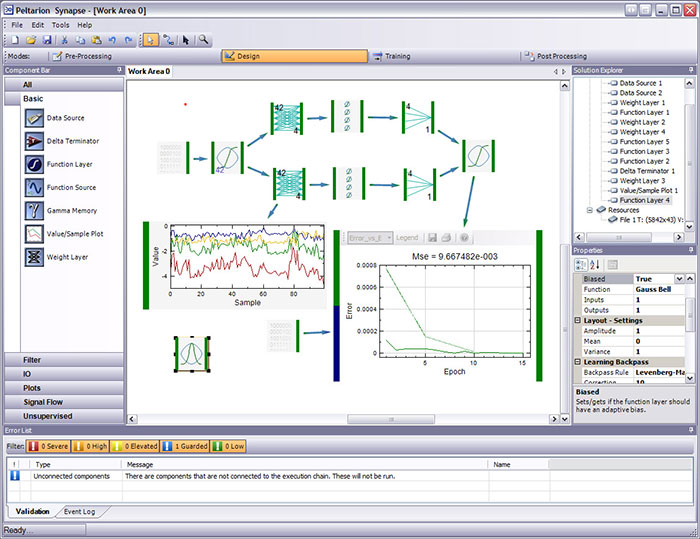Click the Undo arrow in toolbar
The height and width of the screenshot is (539, 700).
pos(110,39)
